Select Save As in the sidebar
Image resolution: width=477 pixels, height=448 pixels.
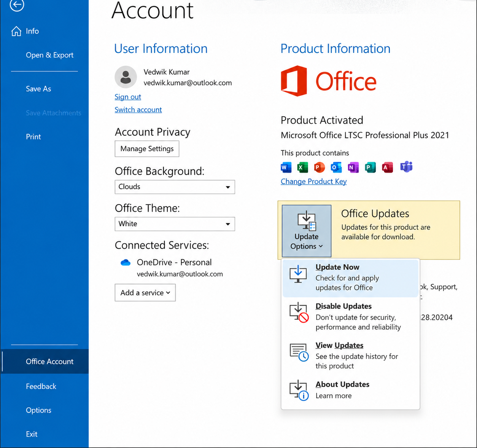[45, 89]
